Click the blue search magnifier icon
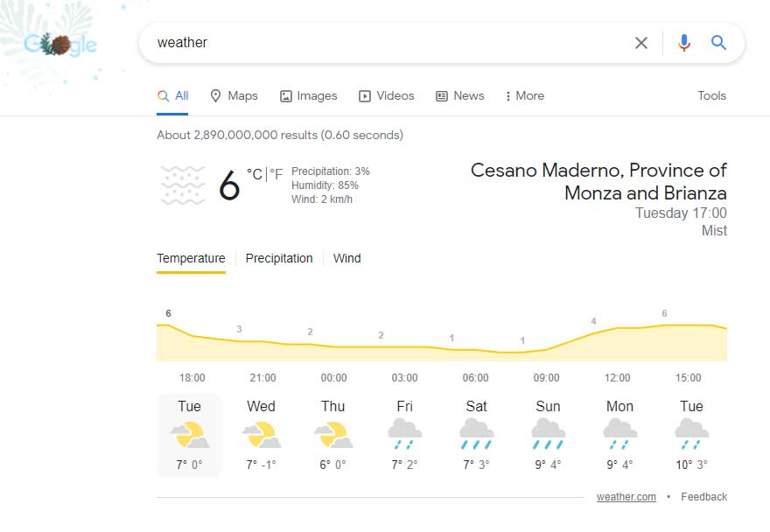Screen dimensions: 770x532 point(718,43)
